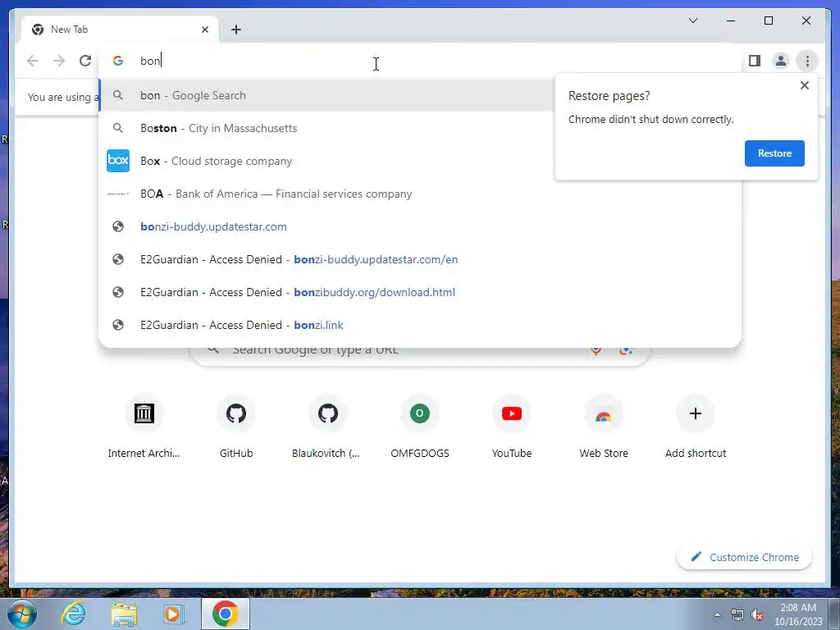Open Internet Archive shortcut

(x=144, y=427)
